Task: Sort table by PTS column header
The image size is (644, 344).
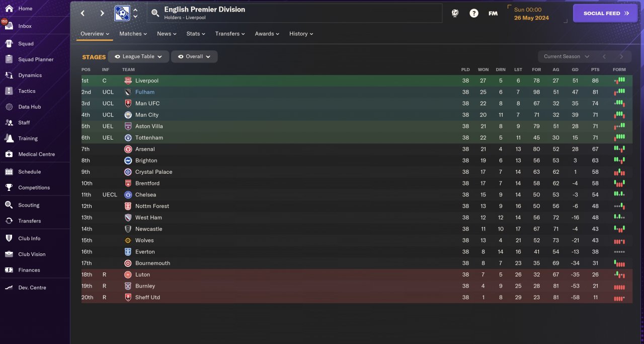Action: coord(595,70)
